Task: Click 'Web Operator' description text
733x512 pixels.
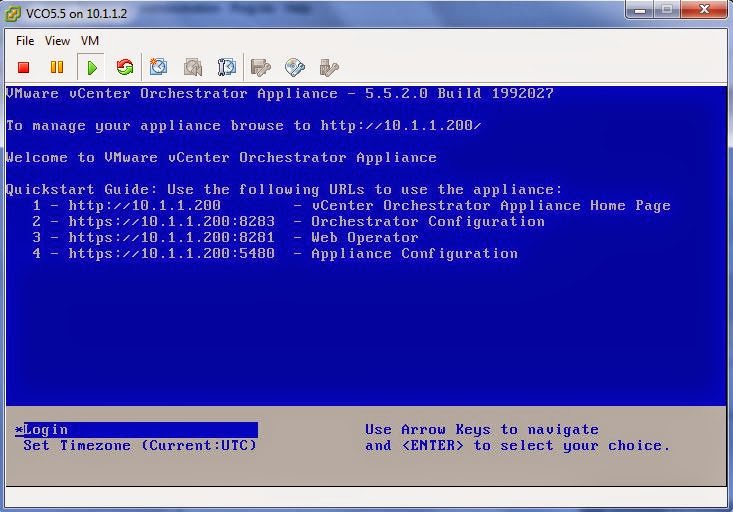Action: pos(365,237)
